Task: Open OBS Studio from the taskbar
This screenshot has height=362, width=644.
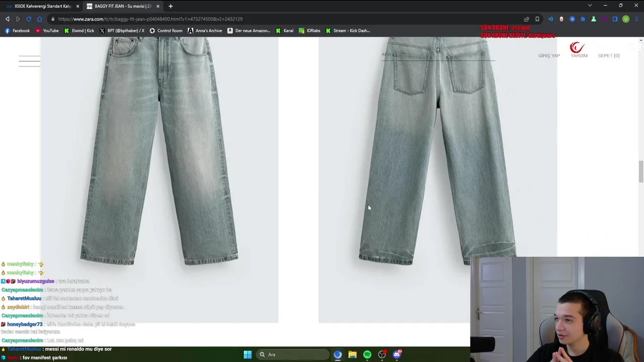Action: [382, 354]
